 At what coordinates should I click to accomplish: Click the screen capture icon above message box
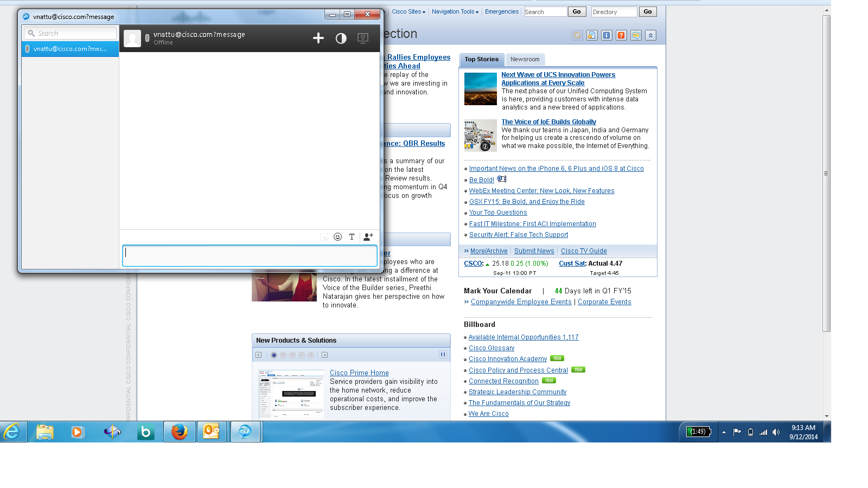pos(323,237)
